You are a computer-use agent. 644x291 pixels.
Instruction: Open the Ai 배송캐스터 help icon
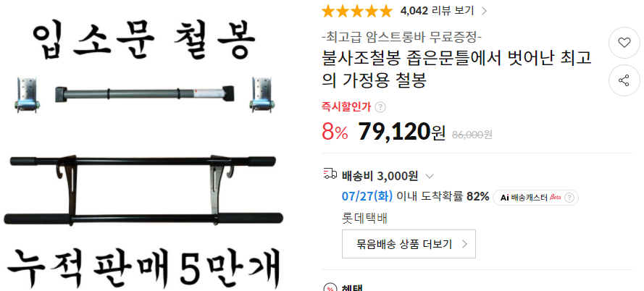[569, 198]
